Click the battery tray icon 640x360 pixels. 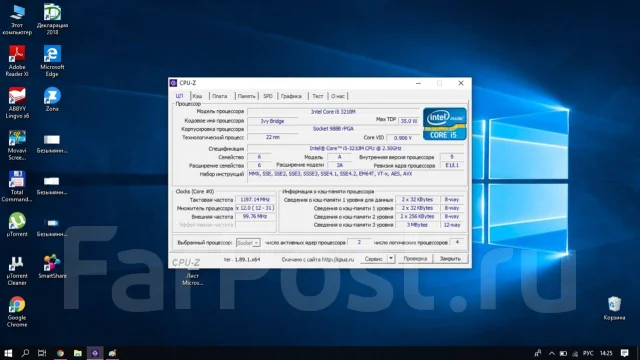[563, 353]
